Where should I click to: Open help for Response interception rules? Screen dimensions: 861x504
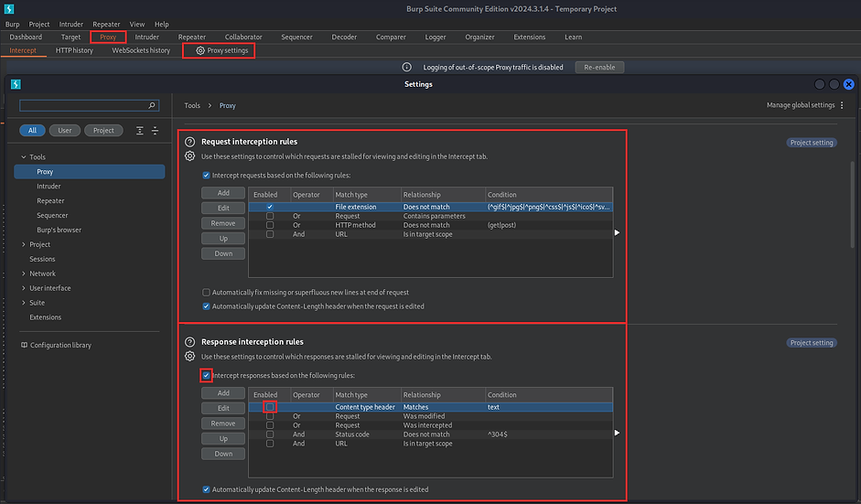click(190, 341)
